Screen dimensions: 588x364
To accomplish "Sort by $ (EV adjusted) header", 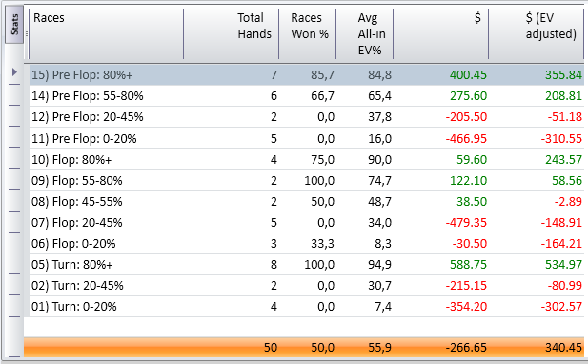I will click(x=536, y=33).
